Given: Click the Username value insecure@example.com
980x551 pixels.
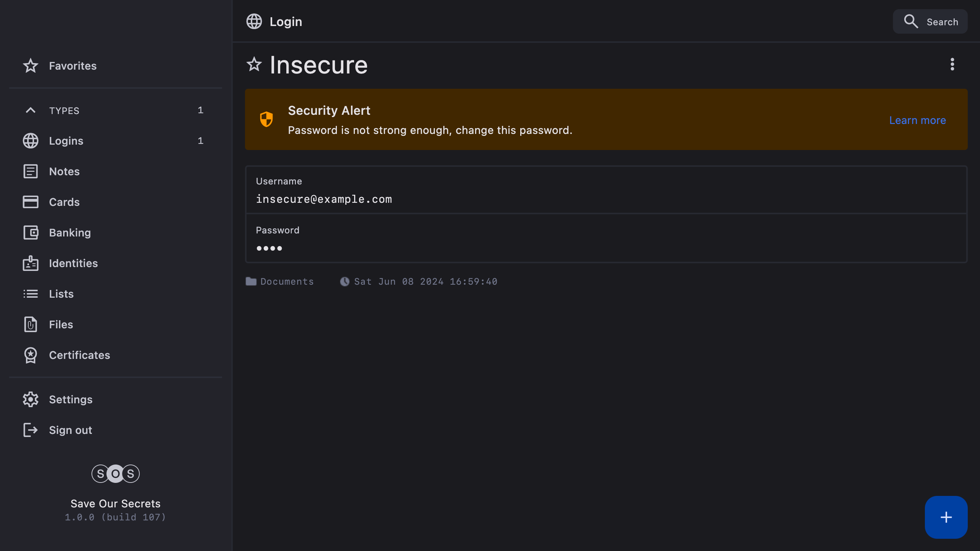Looking at the screenshot, I should (324, 199).
